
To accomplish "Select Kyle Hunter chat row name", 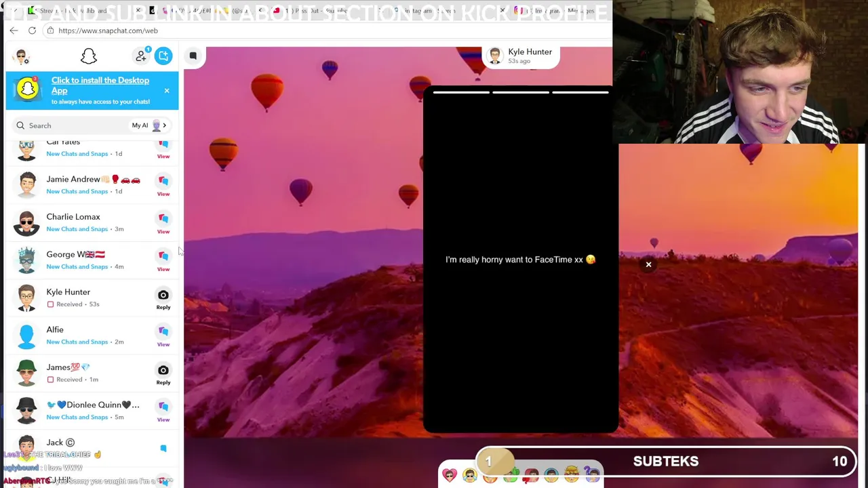I will (x=68, y=292).
